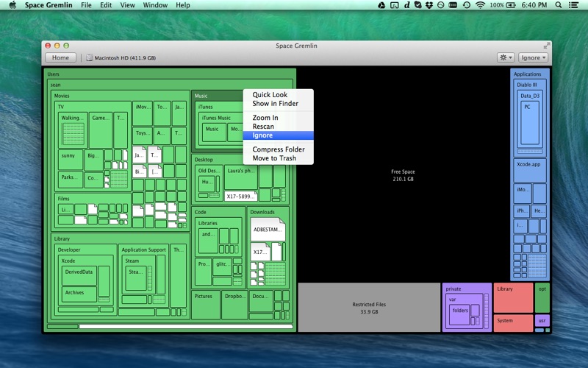Select the Docu... folder block
The image size is (588, 368).
[261, 301]
